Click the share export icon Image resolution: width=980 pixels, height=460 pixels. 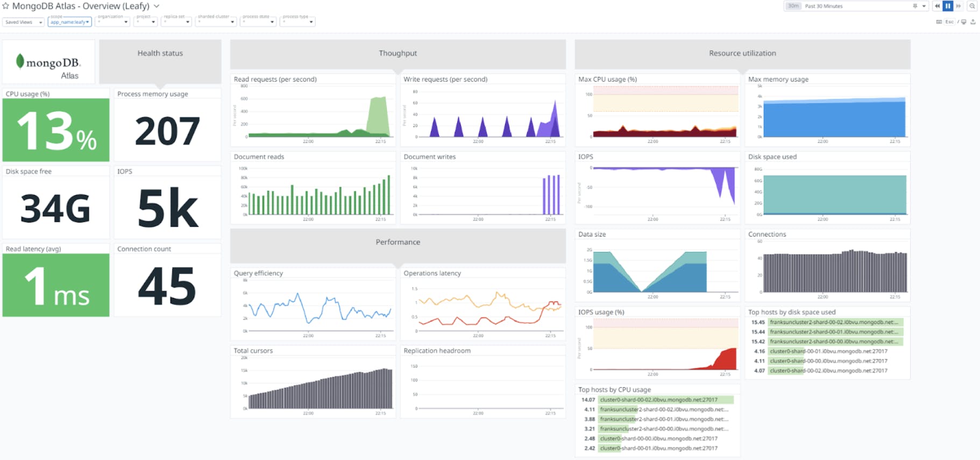973,22
